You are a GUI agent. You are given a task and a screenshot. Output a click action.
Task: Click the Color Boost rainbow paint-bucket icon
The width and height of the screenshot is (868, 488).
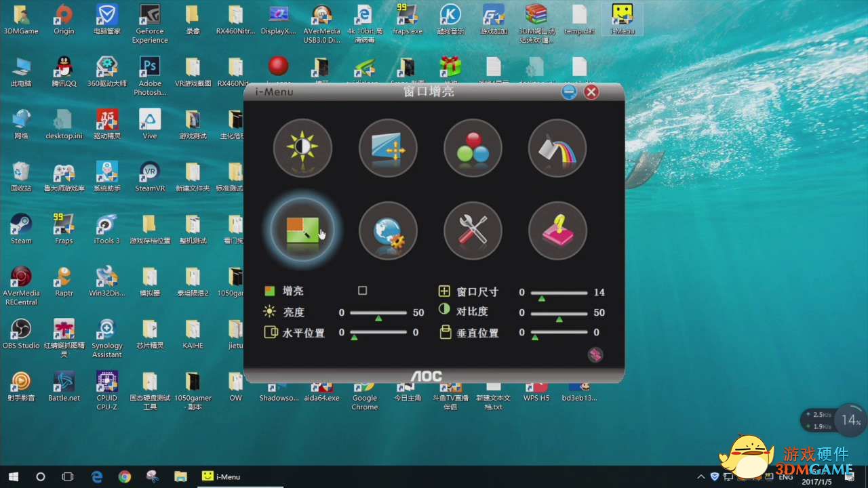click(557, 148)
